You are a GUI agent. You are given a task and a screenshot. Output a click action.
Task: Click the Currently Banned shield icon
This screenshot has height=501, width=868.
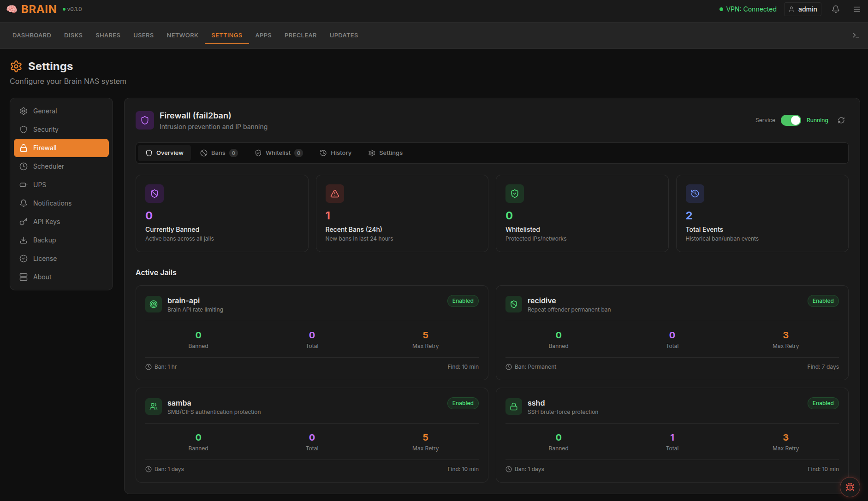pyautogui.click(x=155, y=194)
